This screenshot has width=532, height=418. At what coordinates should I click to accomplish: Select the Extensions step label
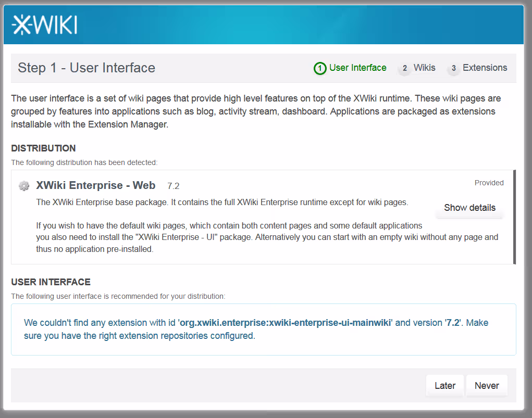click(x=485, y=68)
